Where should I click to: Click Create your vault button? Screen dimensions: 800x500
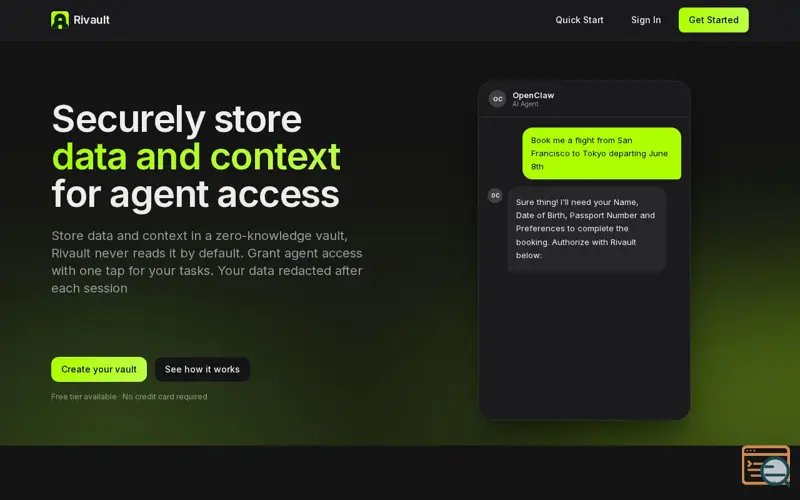[x=99, y=369]
